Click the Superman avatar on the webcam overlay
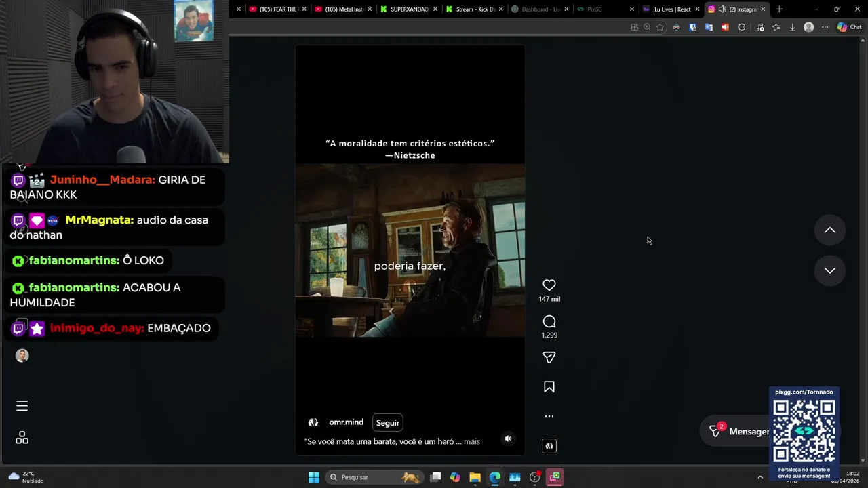The width and height of the screenshot is (868, 488). click(x=194, y=21)
